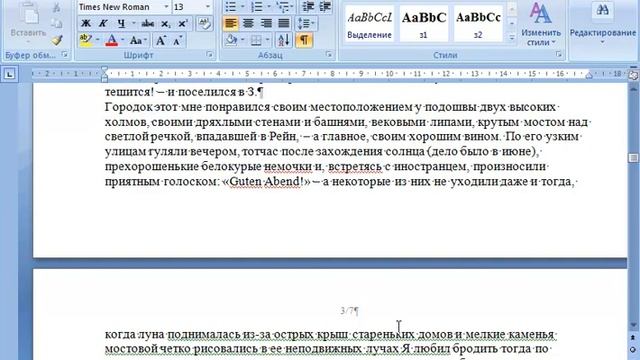Toggle the ruler view button
The width and height of the screenshot is (640, 360).
pos(633,75)
